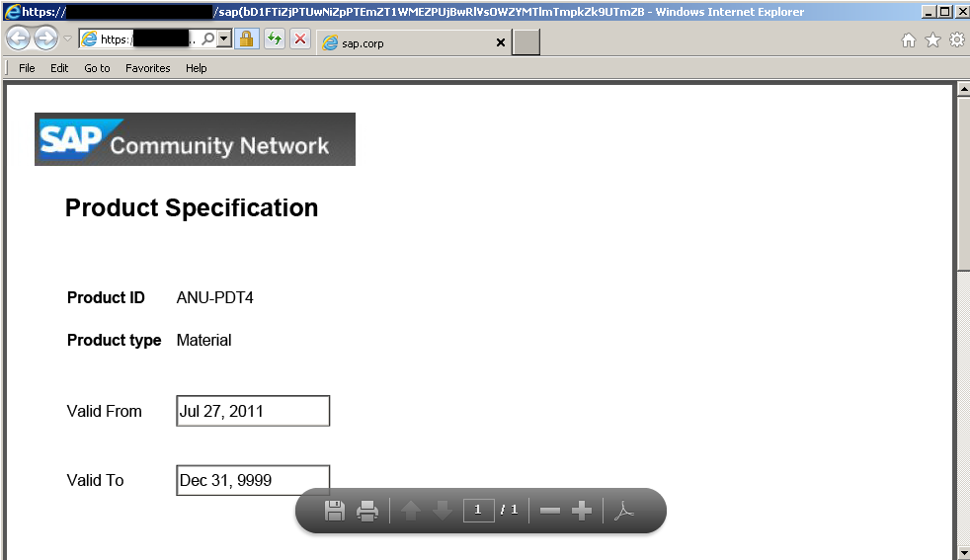Click the search magnifier in address bar
Image resolution: width=970 pixels, height=560 pixels.
tap(208, 39)
